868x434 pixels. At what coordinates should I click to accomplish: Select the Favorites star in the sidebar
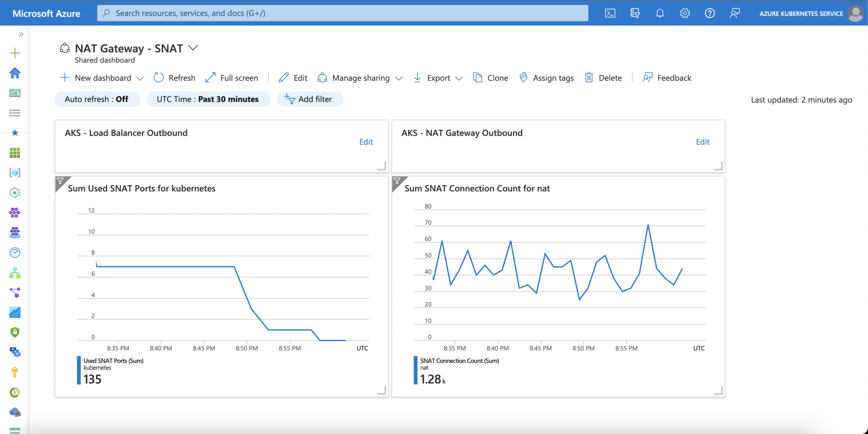(x=15, y=133)
